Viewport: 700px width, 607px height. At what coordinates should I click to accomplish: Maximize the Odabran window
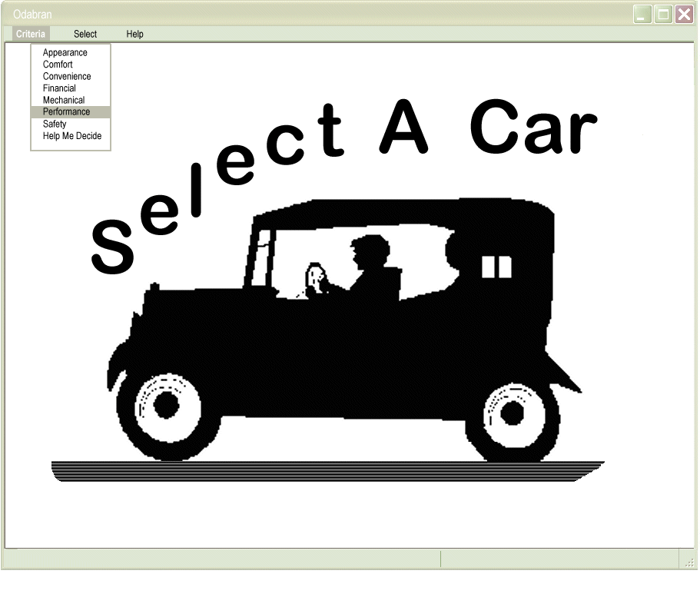click(663, 15)
